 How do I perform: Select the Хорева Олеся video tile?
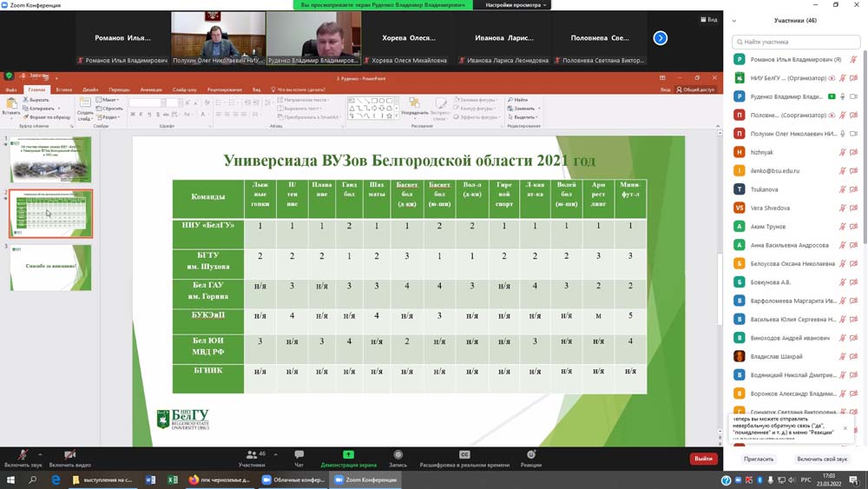point(409,38)
